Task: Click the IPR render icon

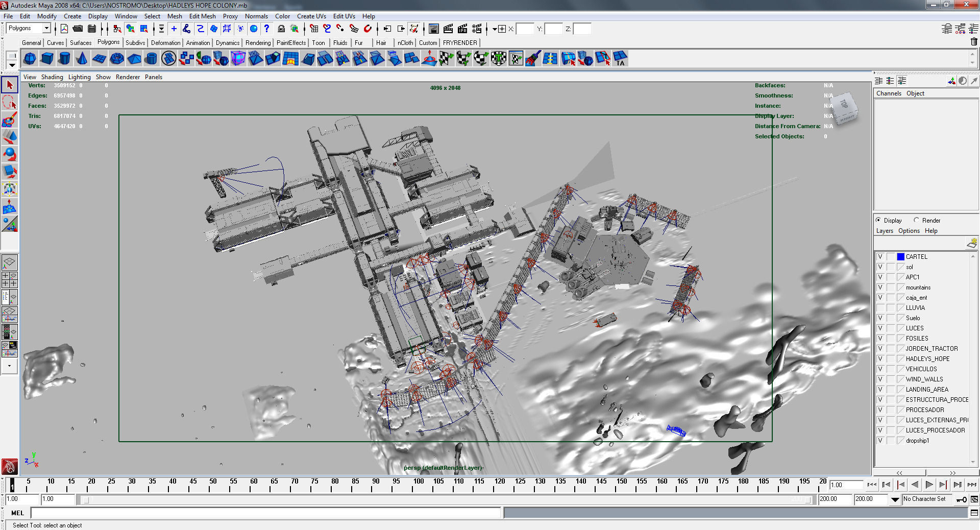Action: (x=462, y=29)
